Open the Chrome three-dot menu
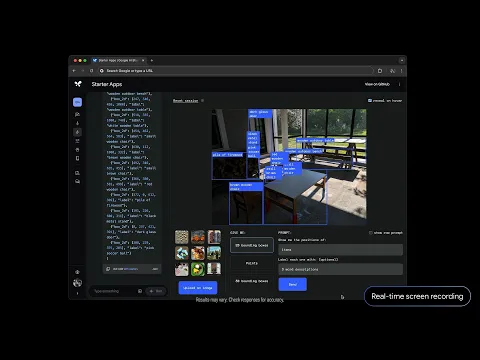480x360 pixels. [x=401, y=71]
